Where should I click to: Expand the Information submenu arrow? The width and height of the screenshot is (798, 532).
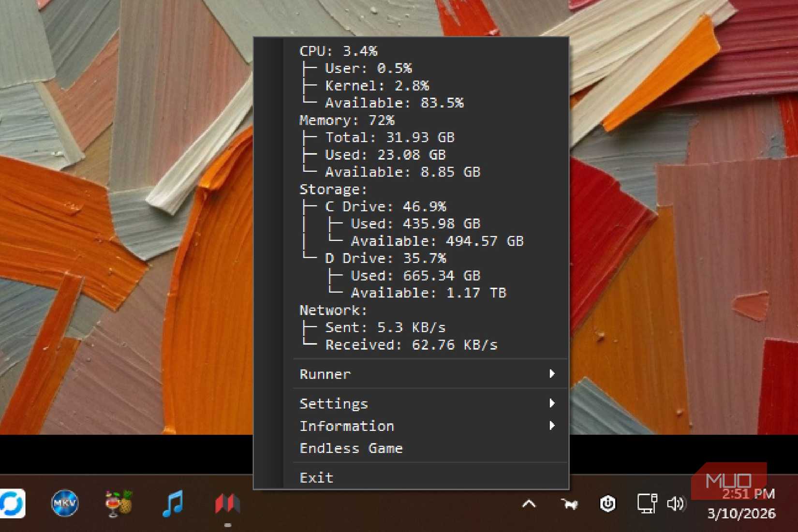552,426
